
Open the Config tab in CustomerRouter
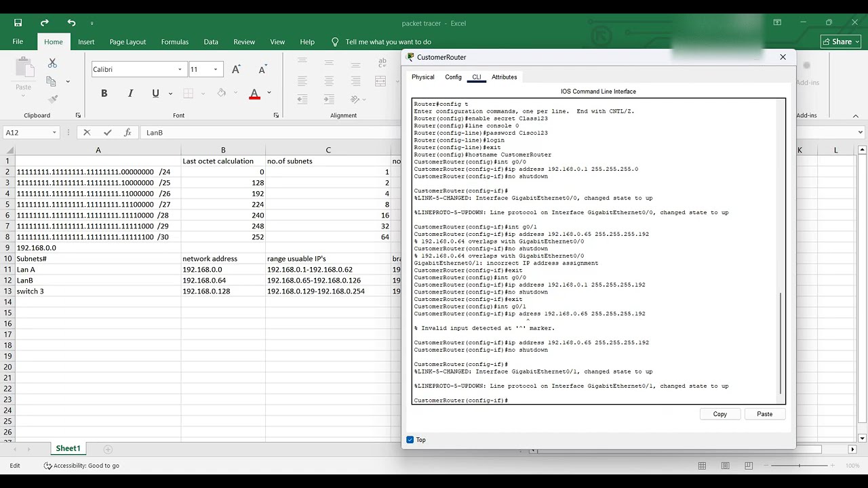(x=454, y=77)
